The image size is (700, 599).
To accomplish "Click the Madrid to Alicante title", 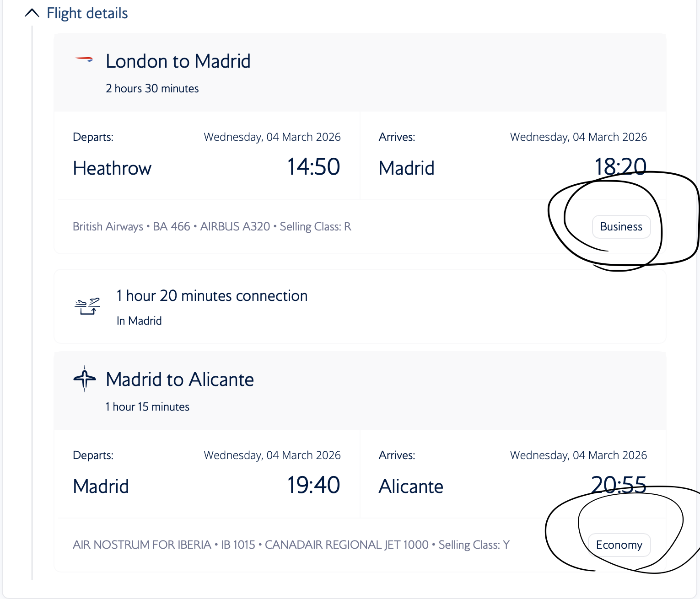I will tap(180, 380).
